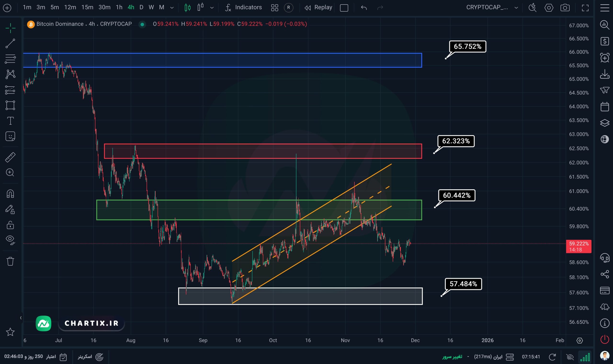
Task: Select the ruler measure tool
Action: 10,157
